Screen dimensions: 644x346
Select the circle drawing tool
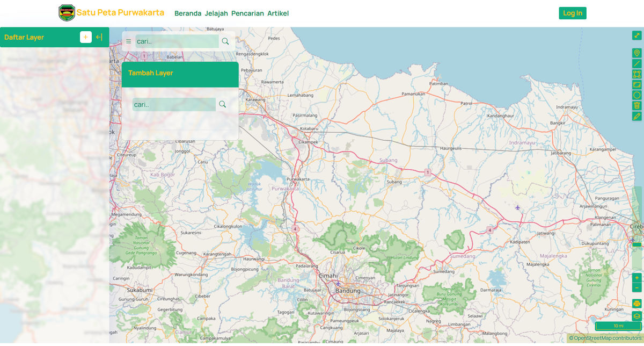click(637, 95)
